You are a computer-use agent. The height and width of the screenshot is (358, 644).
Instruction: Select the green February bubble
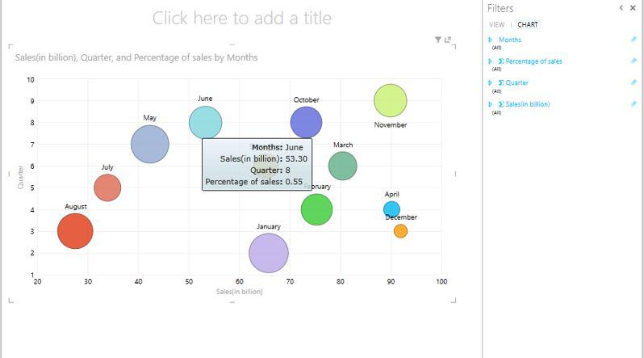(x=316, y=209)
